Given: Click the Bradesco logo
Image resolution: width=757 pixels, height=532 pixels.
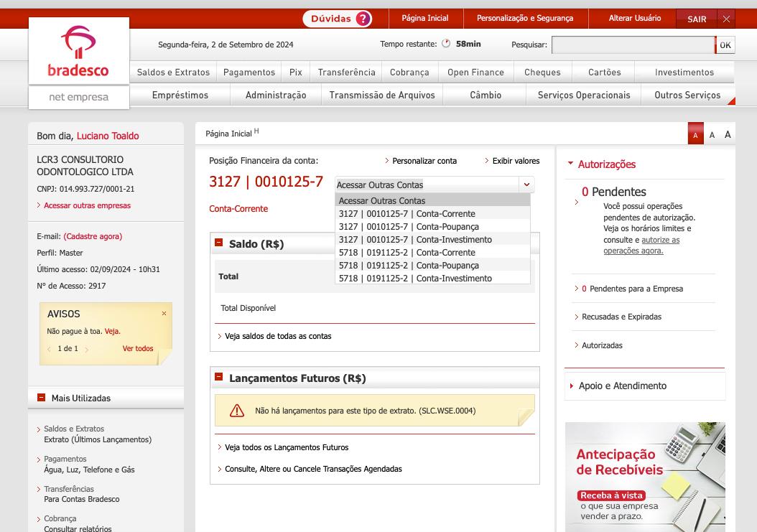Looking at the screenshot, I should 78,52.
